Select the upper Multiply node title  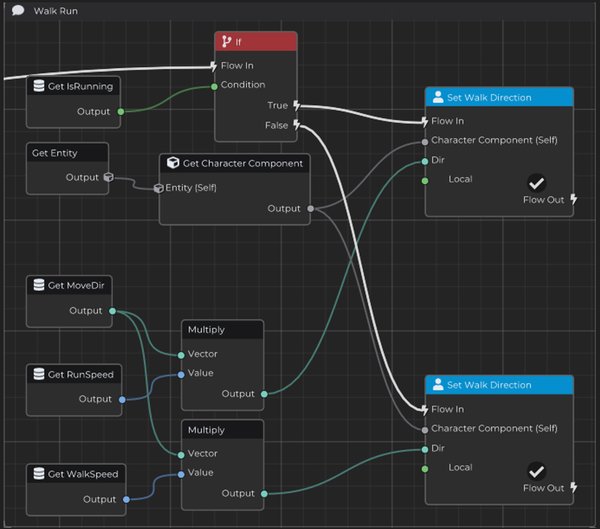pos(206,330)
